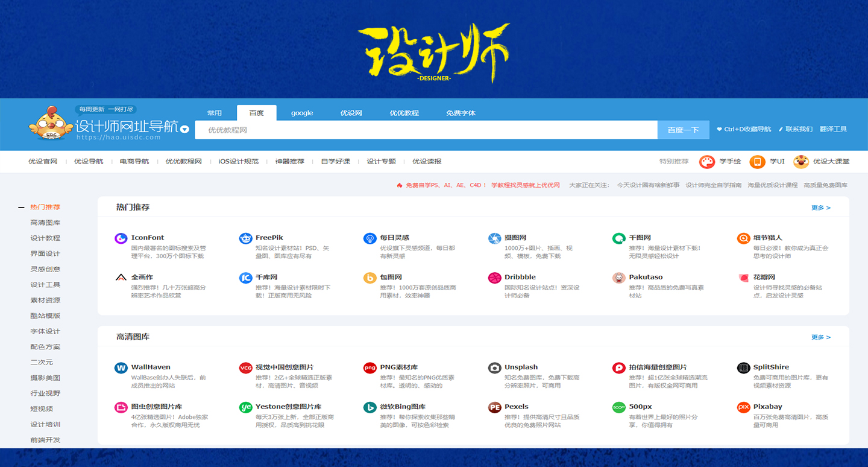Click 设计师完全自学指南 trending link

click(714, 185)
